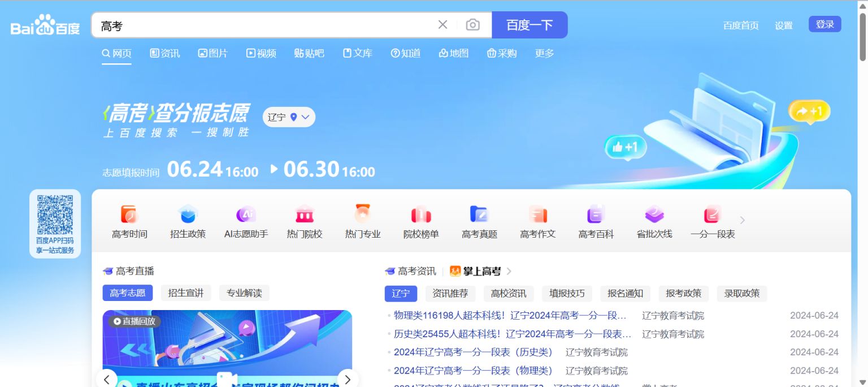Click the 高考时间 icon
This screenshot has width=868, height=387.
[129, 222]
